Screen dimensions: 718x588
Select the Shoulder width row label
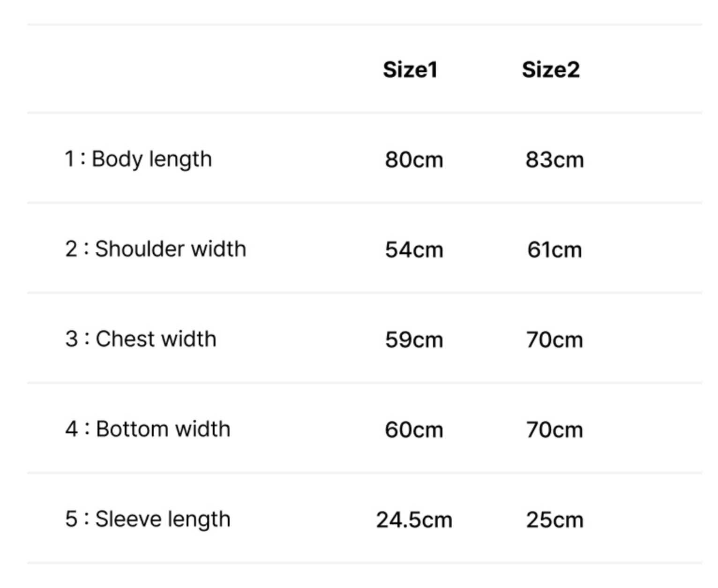point(171,249)
